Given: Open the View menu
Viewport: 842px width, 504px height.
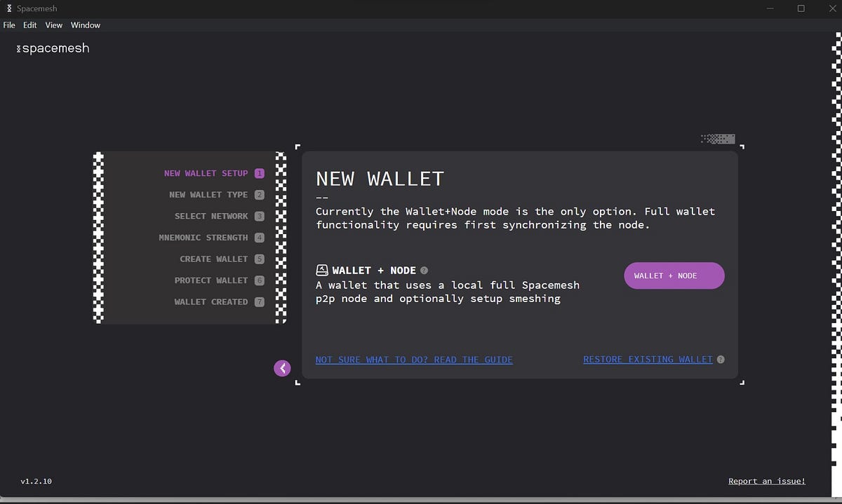Looking at the screenshot, I should (x=53, y=25).
